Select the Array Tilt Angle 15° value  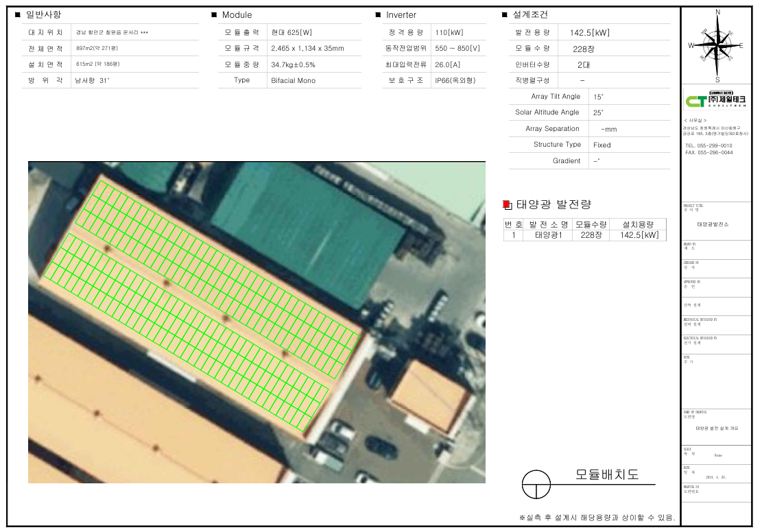599,97
